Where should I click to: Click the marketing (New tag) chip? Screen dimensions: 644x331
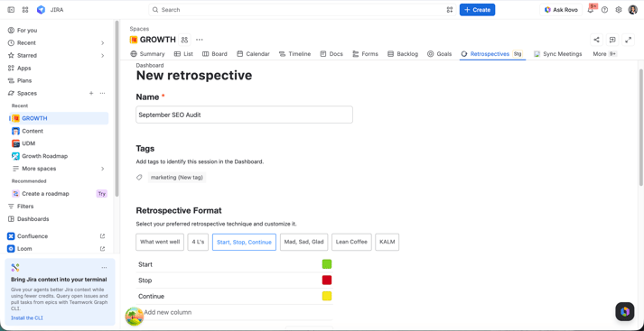[x=177, y=178]
